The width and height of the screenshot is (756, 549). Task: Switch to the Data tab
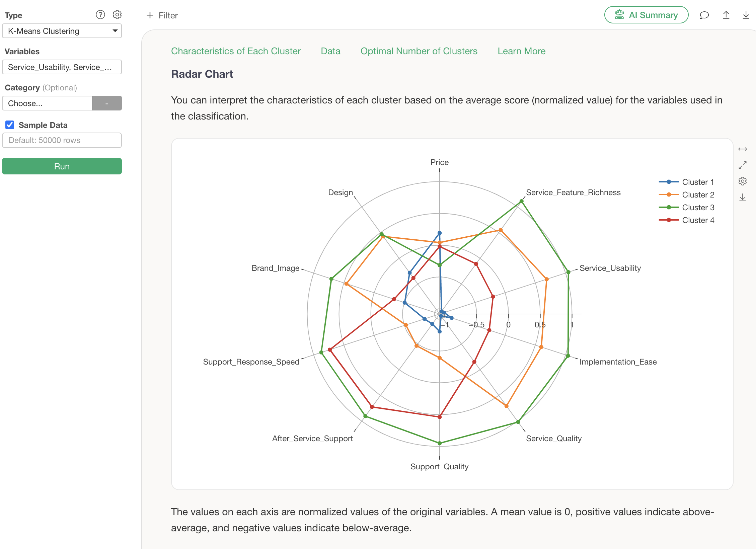(330, 51)
